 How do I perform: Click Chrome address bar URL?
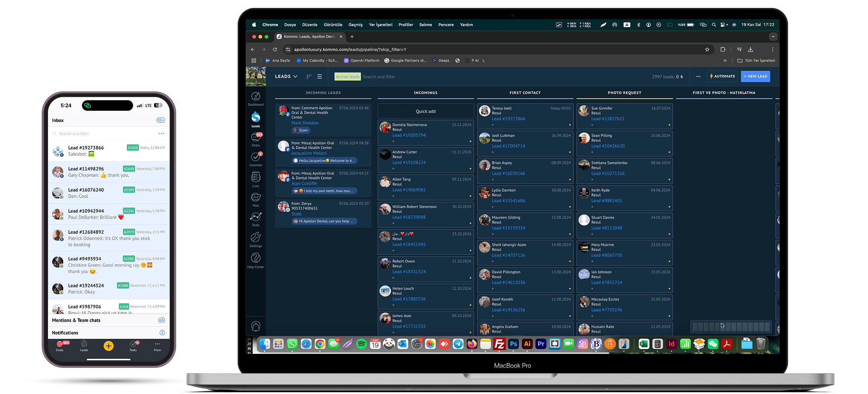pos(350,49)
